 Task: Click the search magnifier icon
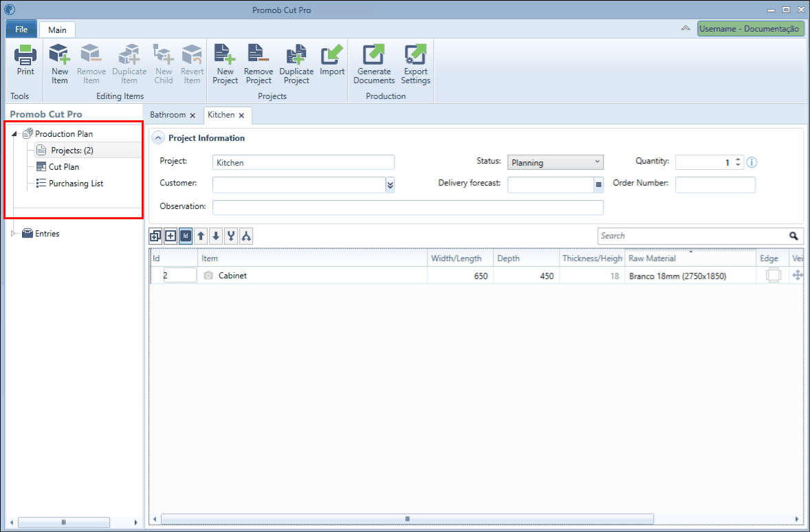(793, 236)
